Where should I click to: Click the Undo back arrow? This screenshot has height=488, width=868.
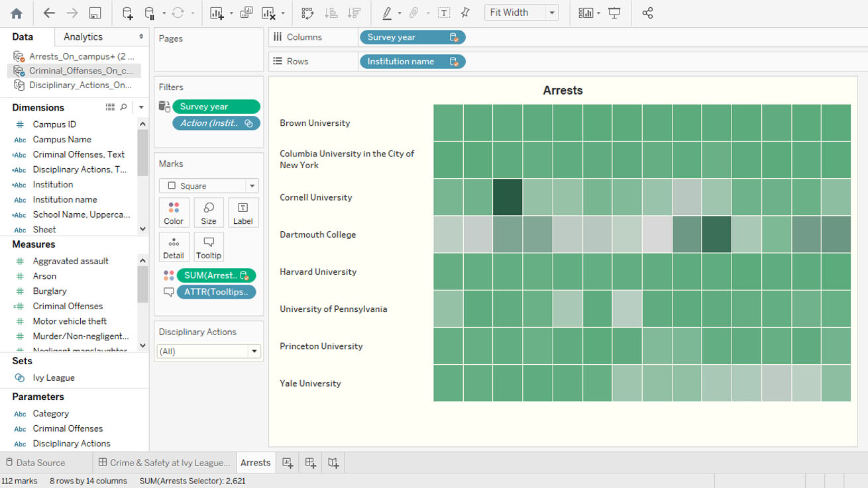49,13
